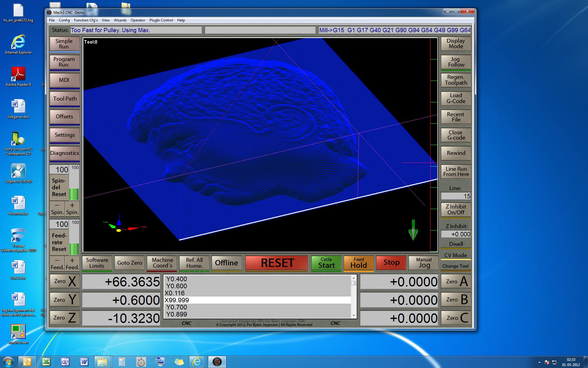Viewport: 588px width, 368px height.
Task: Toggle the Offline mode button
Action: coord(226,263)
